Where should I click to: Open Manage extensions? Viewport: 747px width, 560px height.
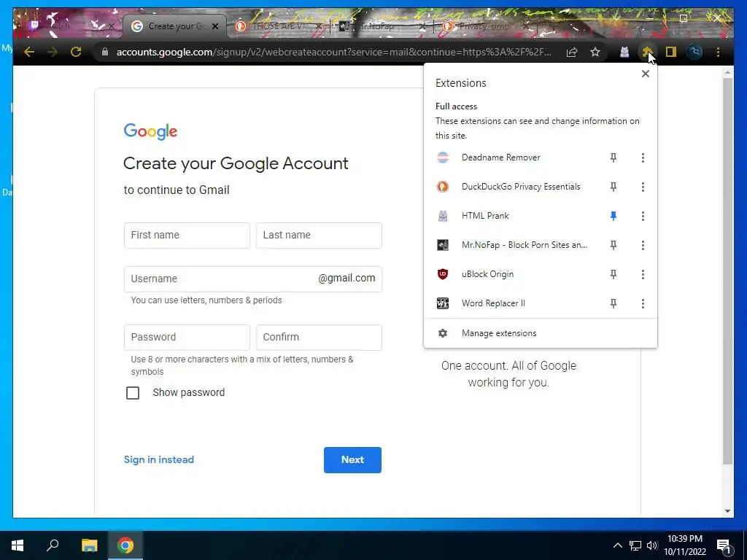541,332
